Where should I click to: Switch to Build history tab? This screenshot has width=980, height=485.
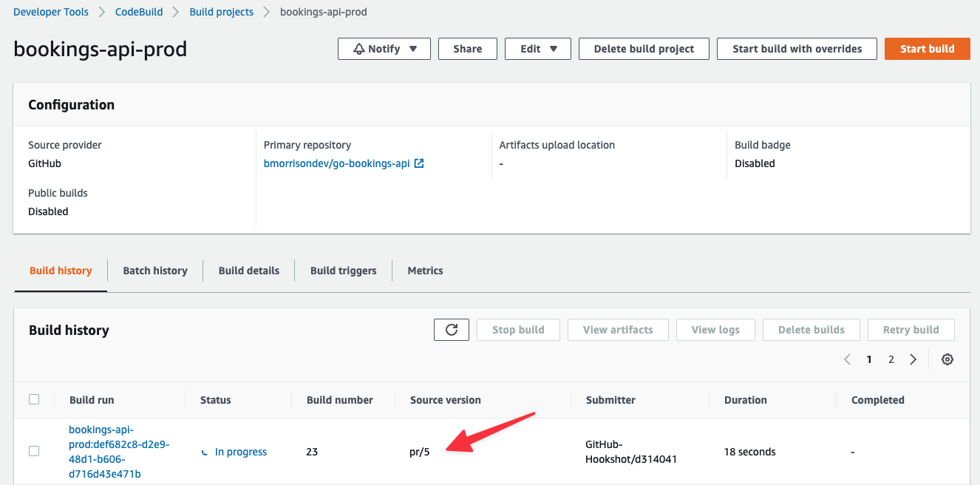(61, 271)
